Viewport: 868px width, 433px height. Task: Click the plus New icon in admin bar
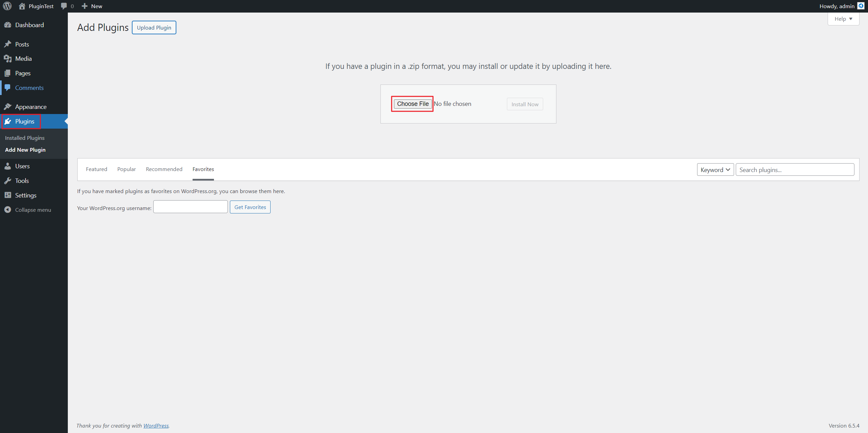coord(85,6)
